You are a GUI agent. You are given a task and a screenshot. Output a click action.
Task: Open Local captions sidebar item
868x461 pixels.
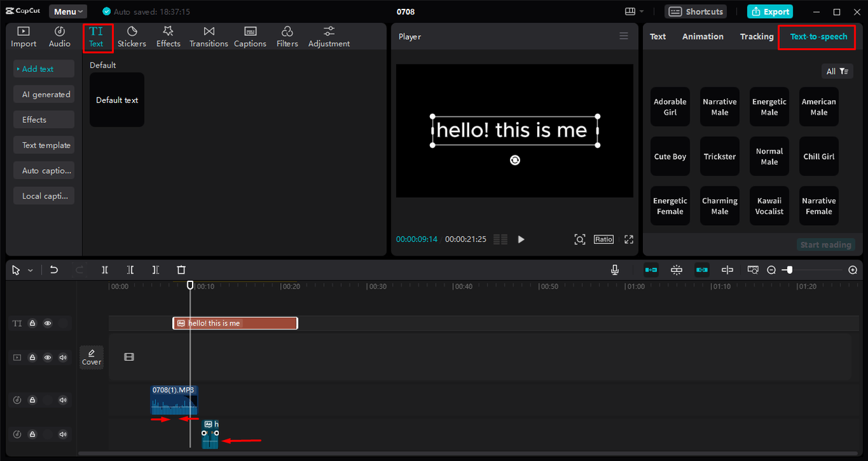click(44, 196)
